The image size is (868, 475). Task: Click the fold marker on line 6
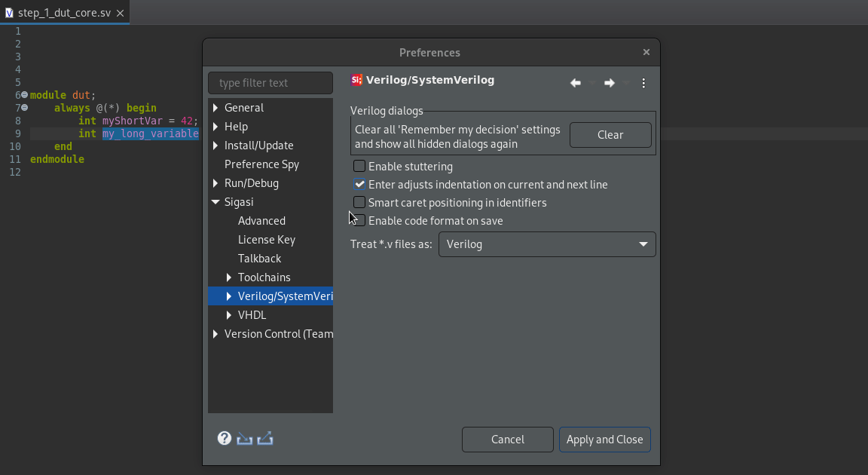(24, 95)
